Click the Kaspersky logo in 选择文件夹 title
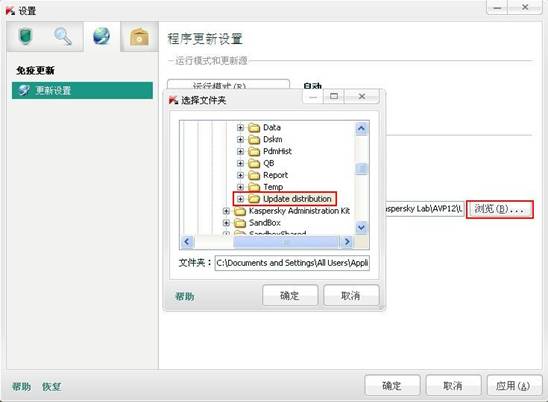 point(173,100)
